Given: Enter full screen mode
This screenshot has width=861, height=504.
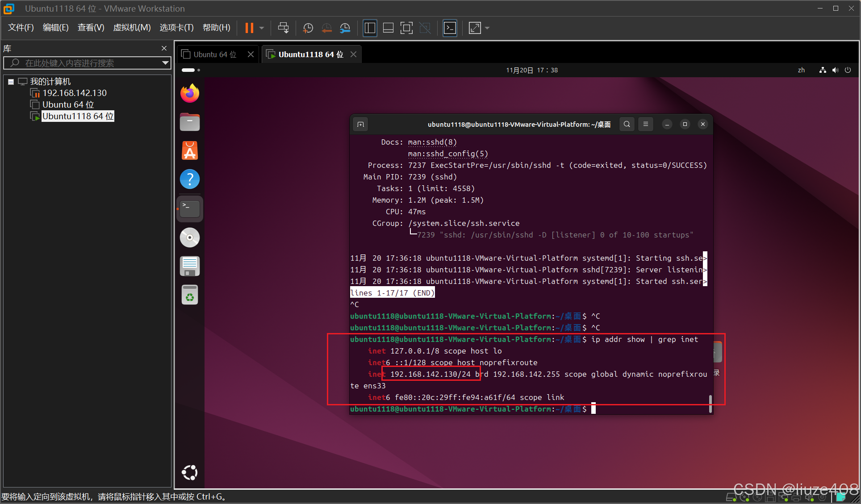Looking at the screenshot, I should tap(406, 28).
